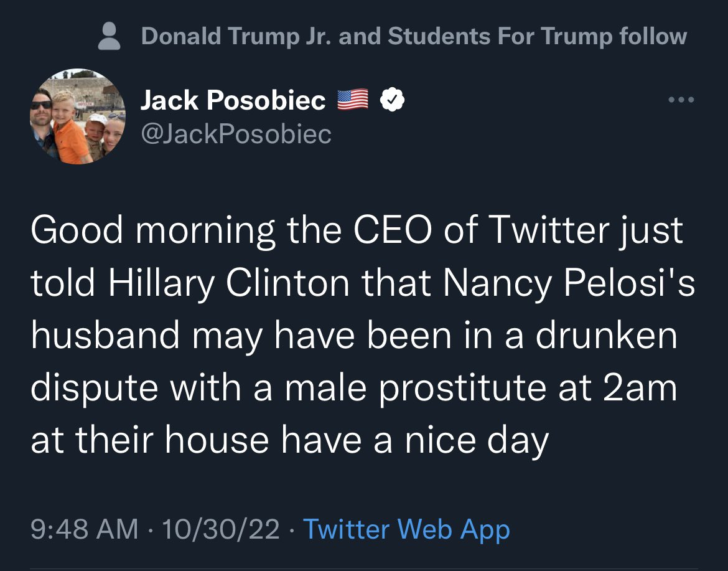
Task: Click the blue verified checkmark badge
Action: [x=393, y=100]
